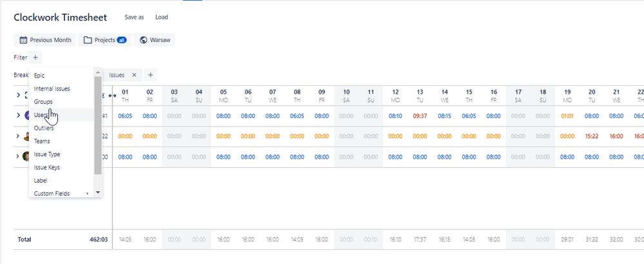Add a breakdown with plus next to Issues
Viewport: 644px width, 264px height.
tap(150, 75)
